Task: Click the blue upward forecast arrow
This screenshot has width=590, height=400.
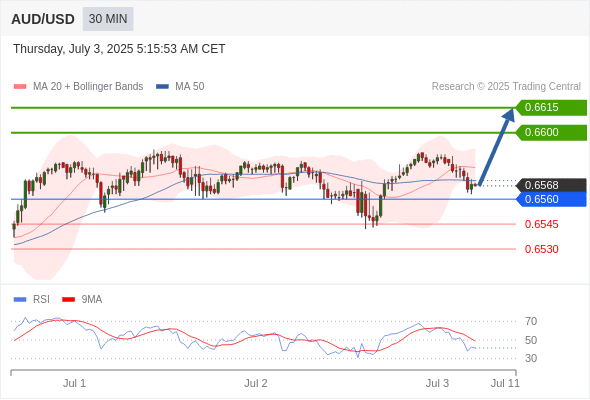Action: click(x=496, y=146)
